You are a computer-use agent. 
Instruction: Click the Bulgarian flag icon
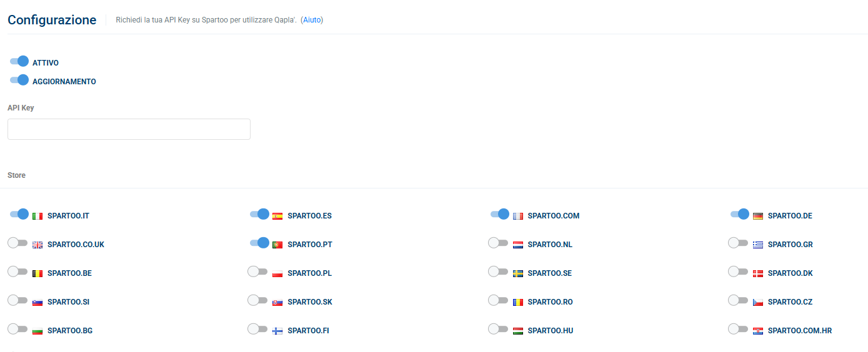37,331
